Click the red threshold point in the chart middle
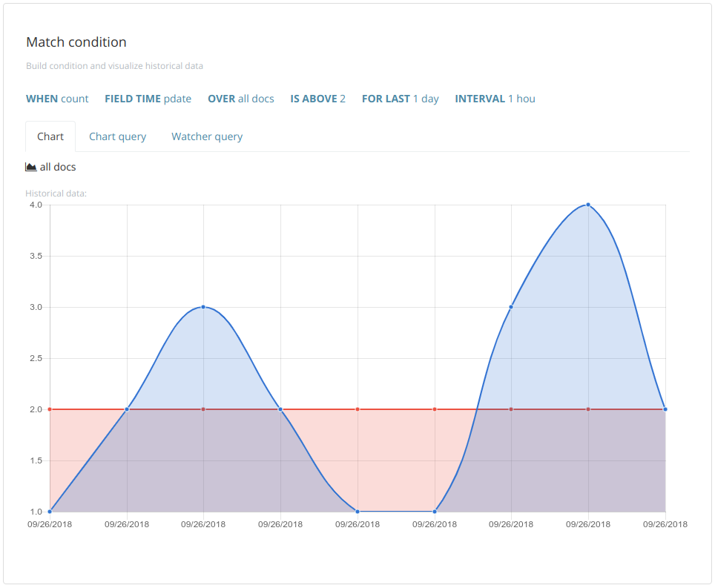The width and height of the screenshot is (715, 588). [357, 409]
